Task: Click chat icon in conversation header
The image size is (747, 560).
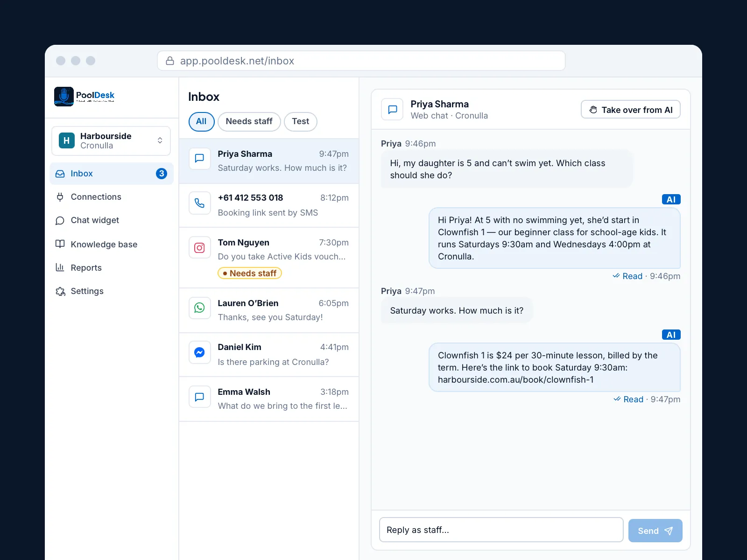Action: tap(393, 109)
